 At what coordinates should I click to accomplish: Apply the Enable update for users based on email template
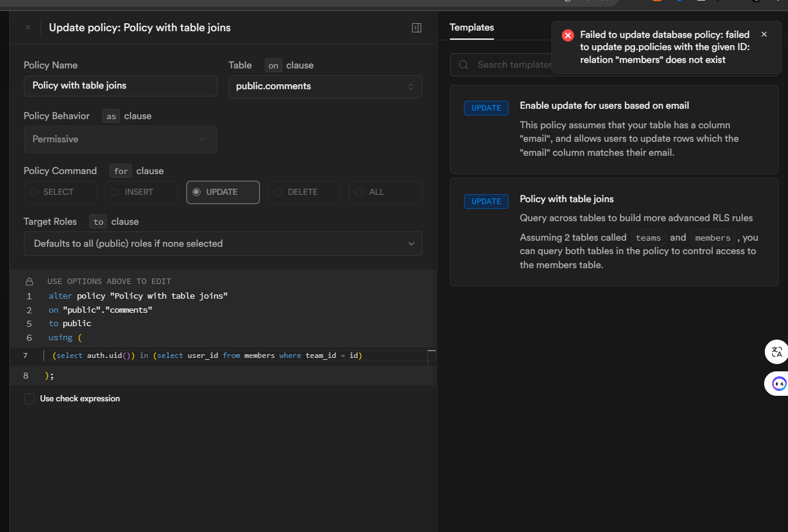pyautogui.click(x=614, y=129)
